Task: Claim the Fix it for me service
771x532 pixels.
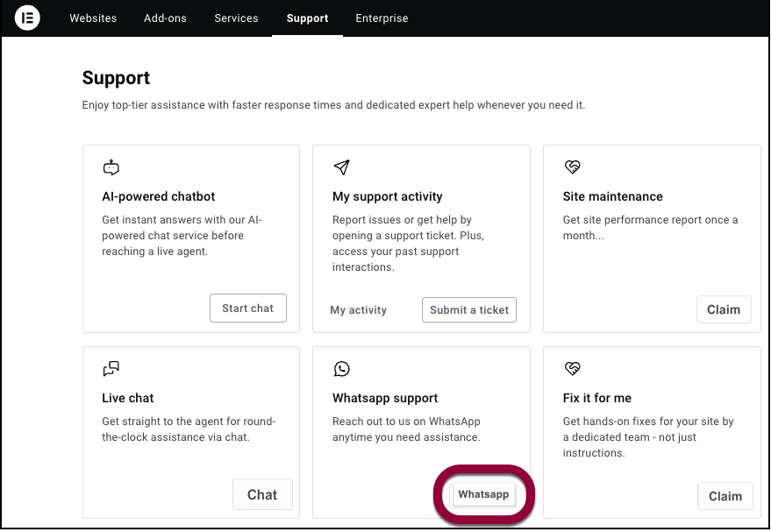Action: pos(725,496)
